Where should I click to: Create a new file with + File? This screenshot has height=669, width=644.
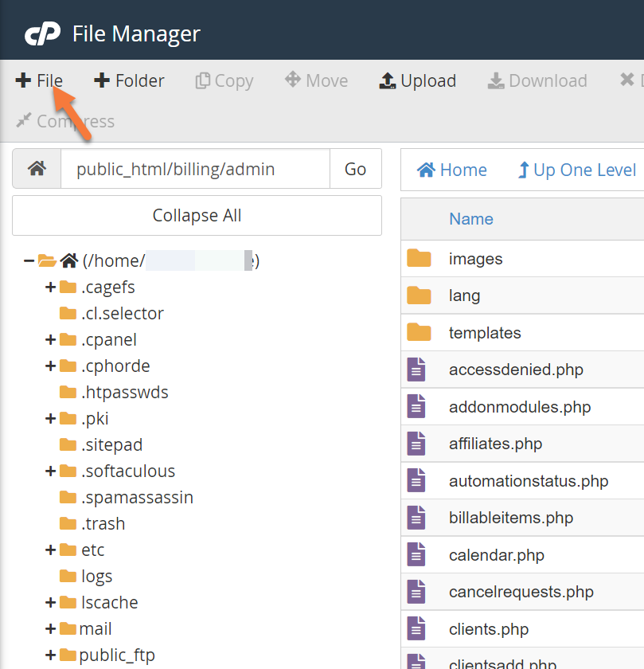click(x=39, y=80)
